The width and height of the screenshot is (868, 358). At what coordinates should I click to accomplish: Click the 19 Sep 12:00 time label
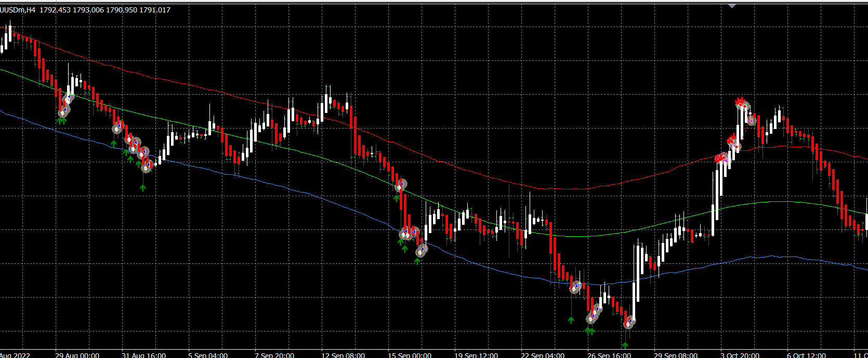tap(476, 355)
